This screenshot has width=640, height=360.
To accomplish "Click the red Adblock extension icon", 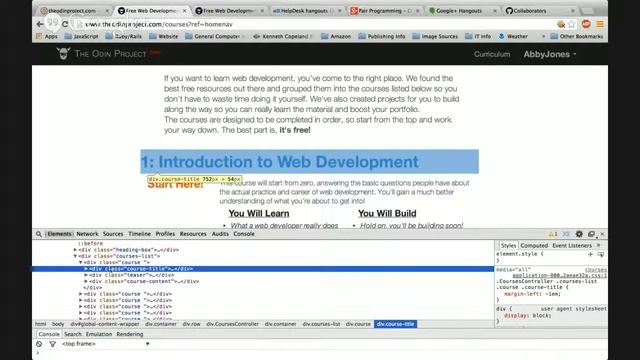I will (586, 24).
